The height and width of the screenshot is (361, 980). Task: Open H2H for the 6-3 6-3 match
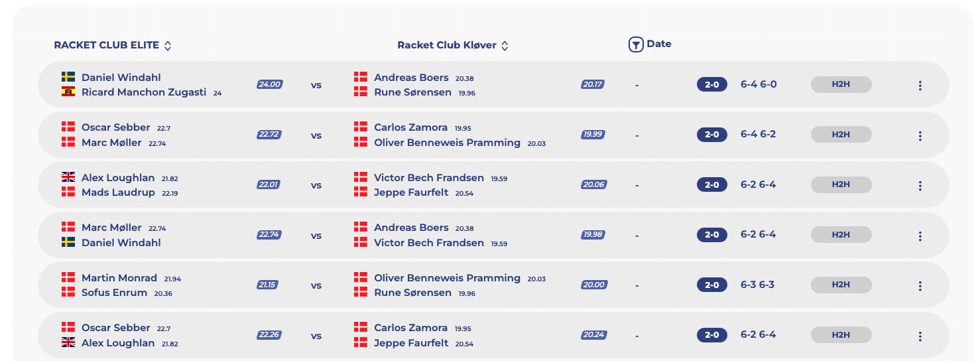coord(841,285)
